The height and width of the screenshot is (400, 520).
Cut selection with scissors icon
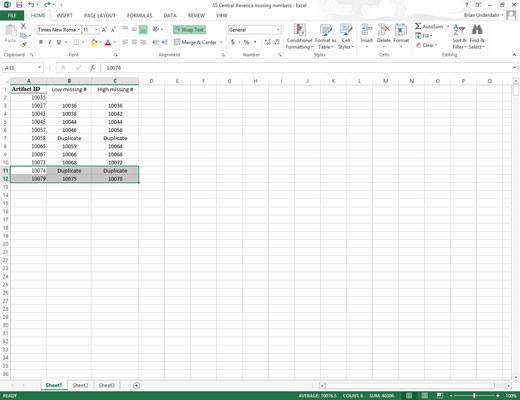[23, 26]
